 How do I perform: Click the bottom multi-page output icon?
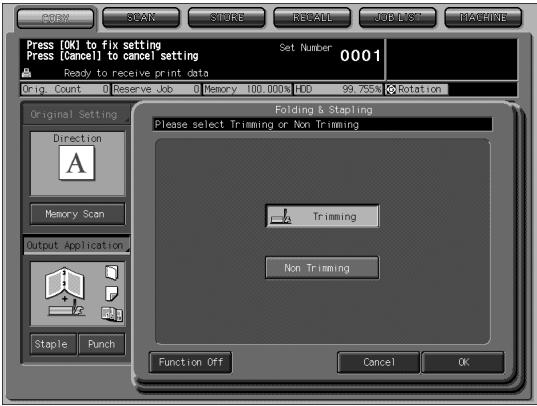(x=112, y=314)
